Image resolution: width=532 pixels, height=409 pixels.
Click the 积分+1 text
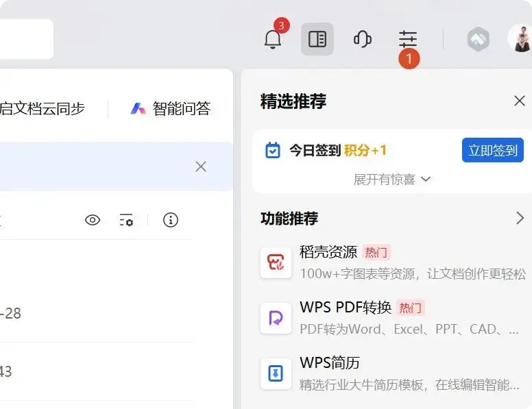(365, 150)
